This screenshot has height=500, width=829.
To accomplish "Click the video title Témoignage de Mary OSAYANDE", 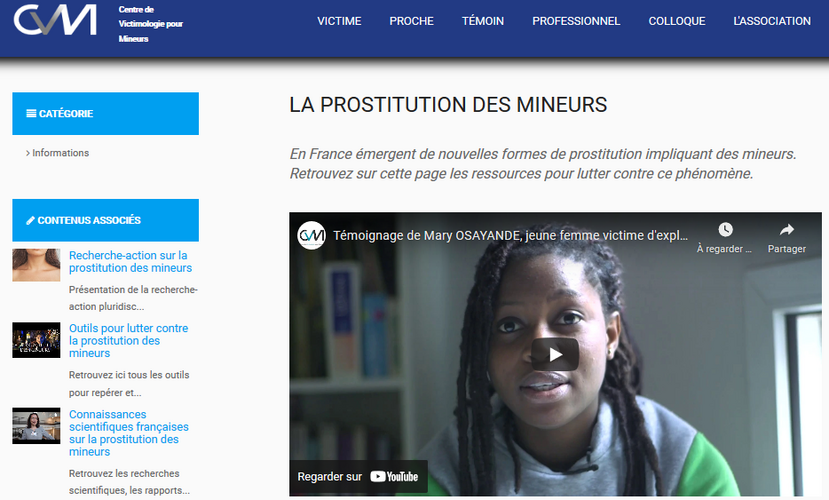I will (510, 235).
